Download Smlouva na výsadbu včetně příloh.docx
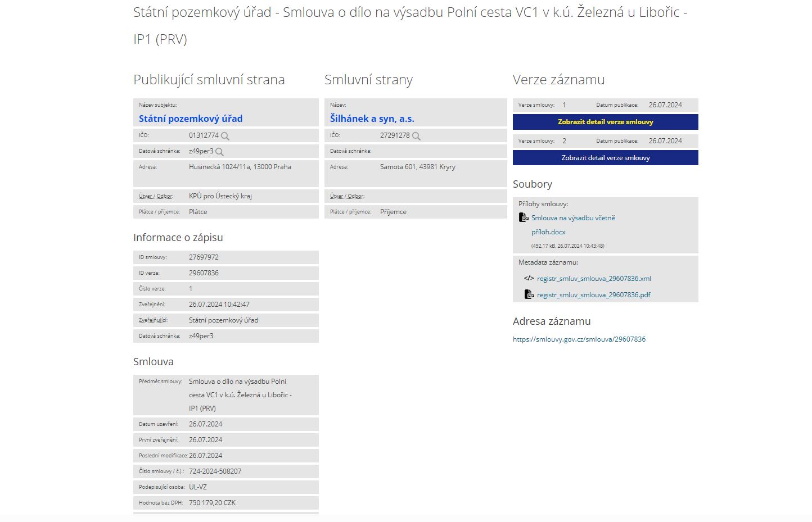The width and height of the screenshot is (812, 522). pos(572,219)
